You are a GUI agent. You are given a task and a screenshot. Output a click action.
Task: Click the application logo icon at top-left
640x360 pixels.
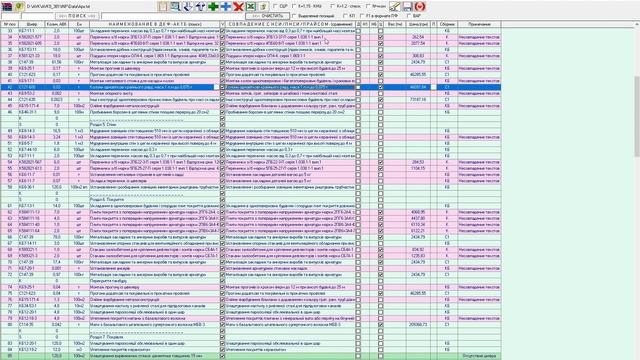coord(7,7)
